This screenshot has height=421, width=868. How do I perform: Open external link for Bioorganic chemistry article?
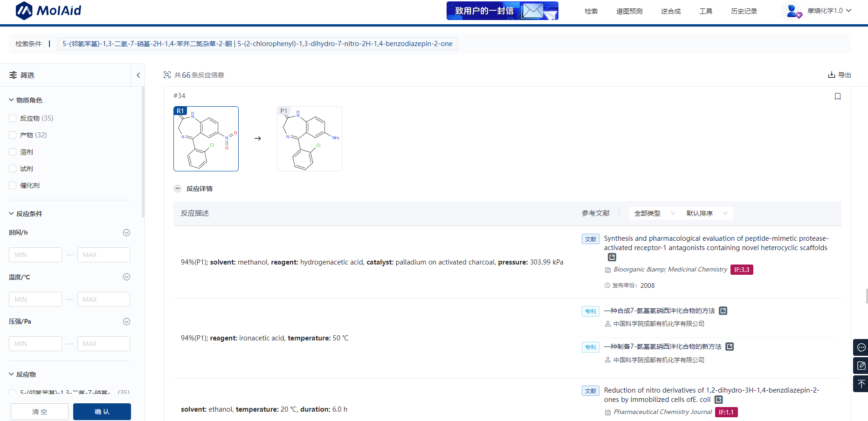[612, 257]
